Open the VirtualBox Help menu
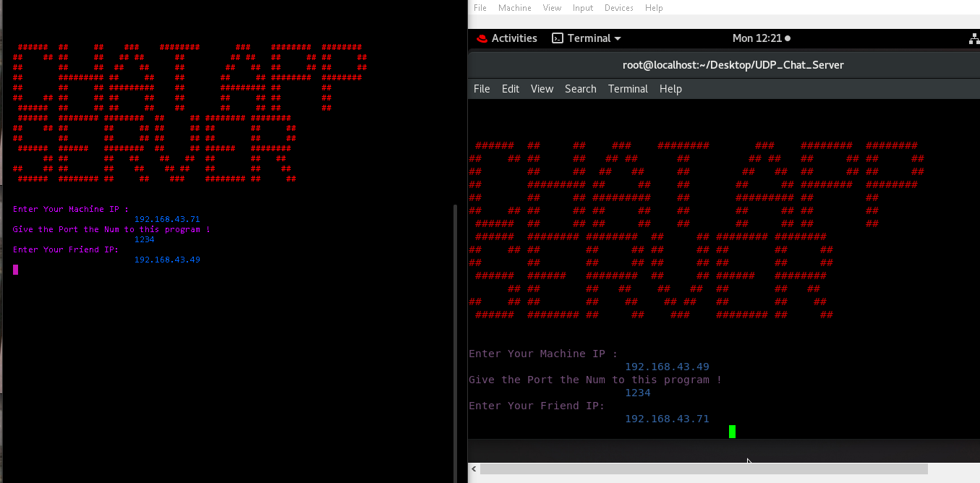The image size is (980, 483). [654, 8]
